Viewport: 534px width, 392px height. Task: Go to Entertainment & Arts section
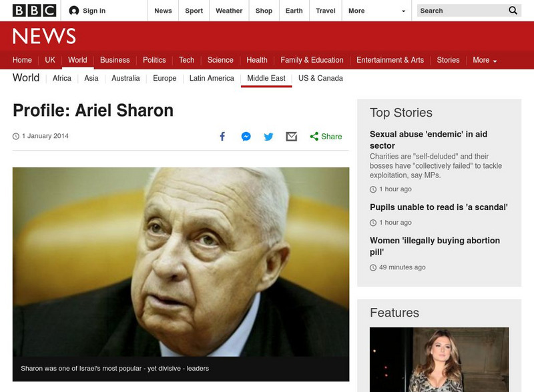click(x=390, y=60)
